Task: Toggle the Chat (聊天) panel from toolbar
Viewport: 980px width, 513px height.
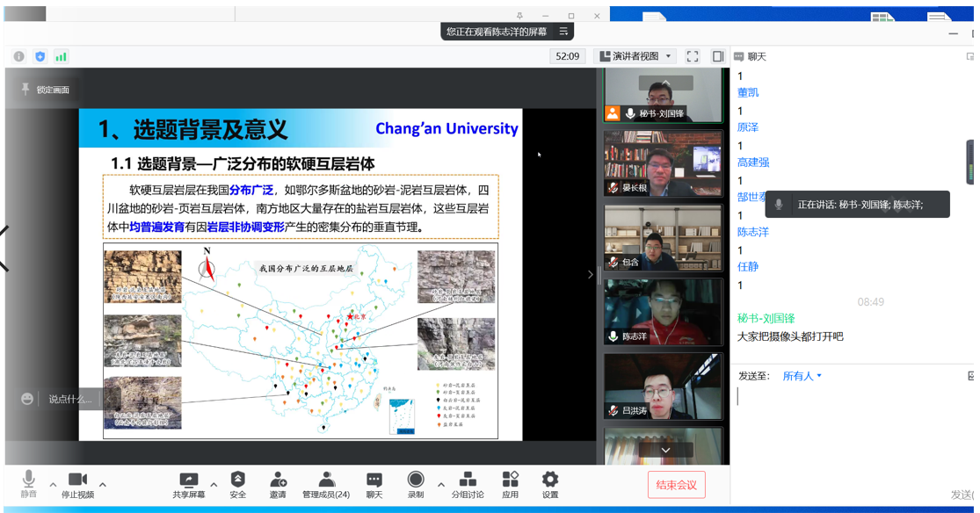Action: coord(374,480)
